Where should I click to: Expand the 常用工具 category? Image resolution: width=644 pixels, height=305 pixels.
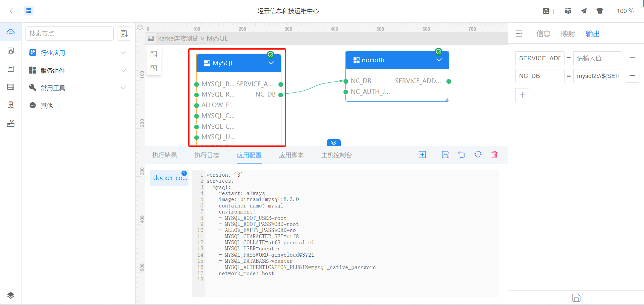point(78,88)
